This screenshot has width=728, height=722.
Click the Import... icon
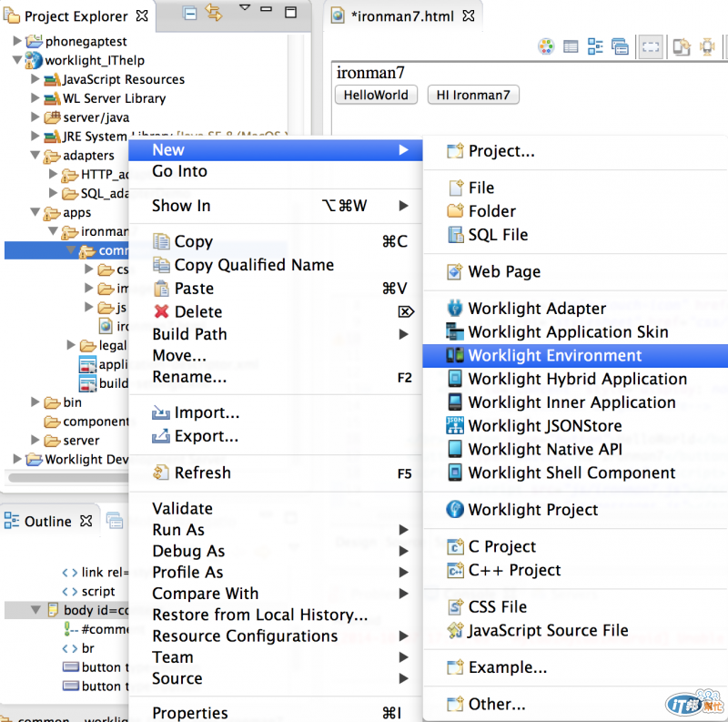coord(161,412)
